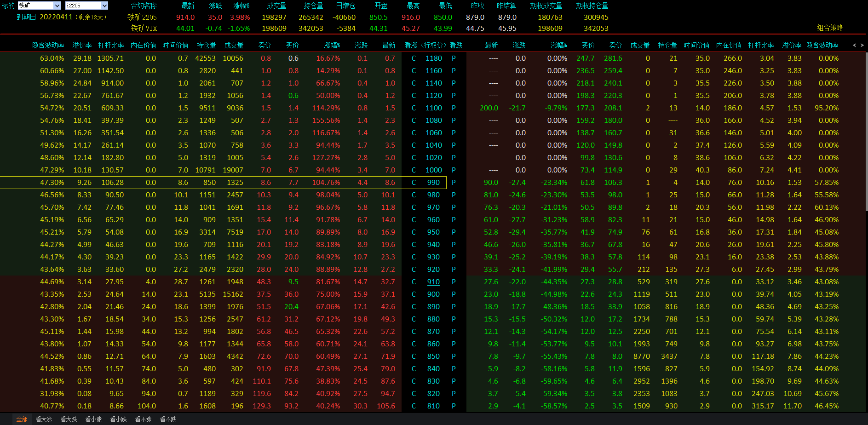
Task: Select the underlined 910 strike price
Action: (433, 281)
